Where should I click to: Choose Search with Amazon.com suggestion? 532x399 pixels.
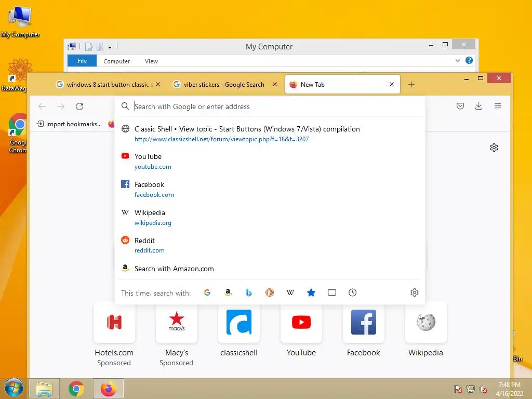click(270, 269)
